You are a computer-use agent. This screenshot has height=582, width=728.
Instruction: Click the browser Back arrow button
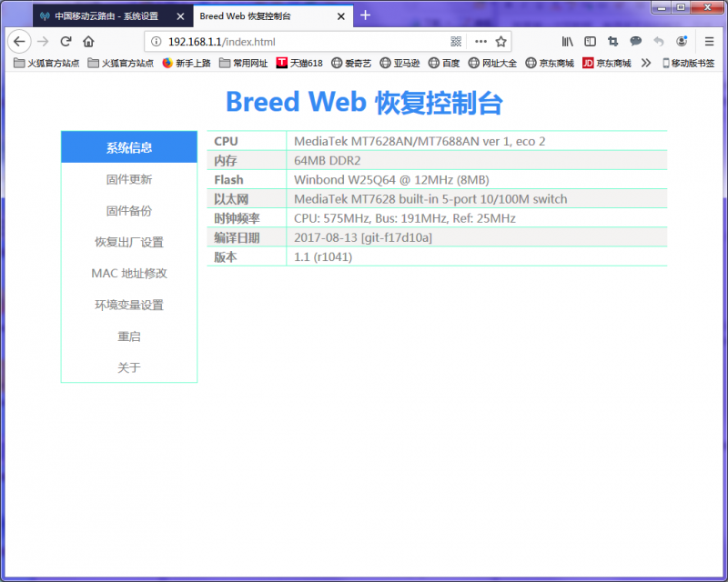(x=19, y=42)
